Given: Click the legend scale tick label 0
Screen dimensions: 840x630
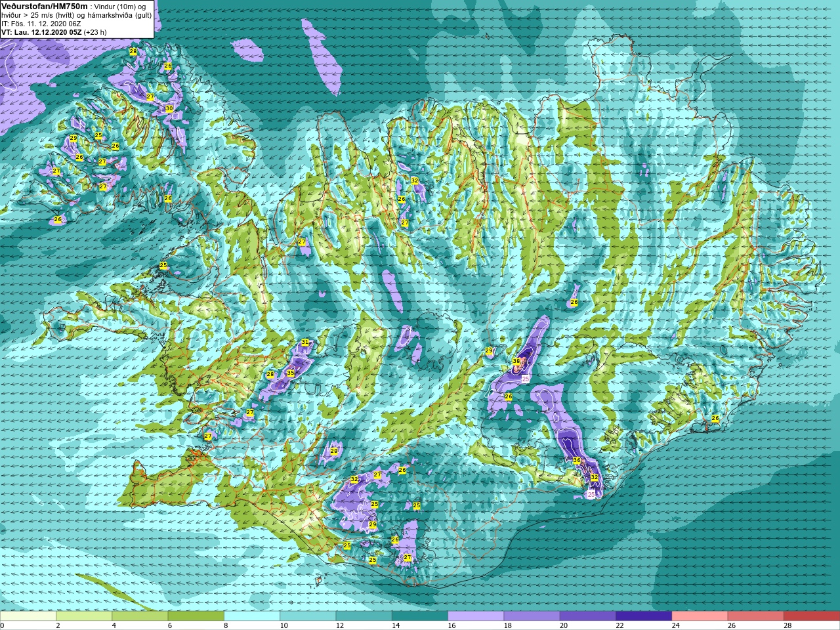Looking at the screenshot, I should pyautogui.click(x=3, y=625).
